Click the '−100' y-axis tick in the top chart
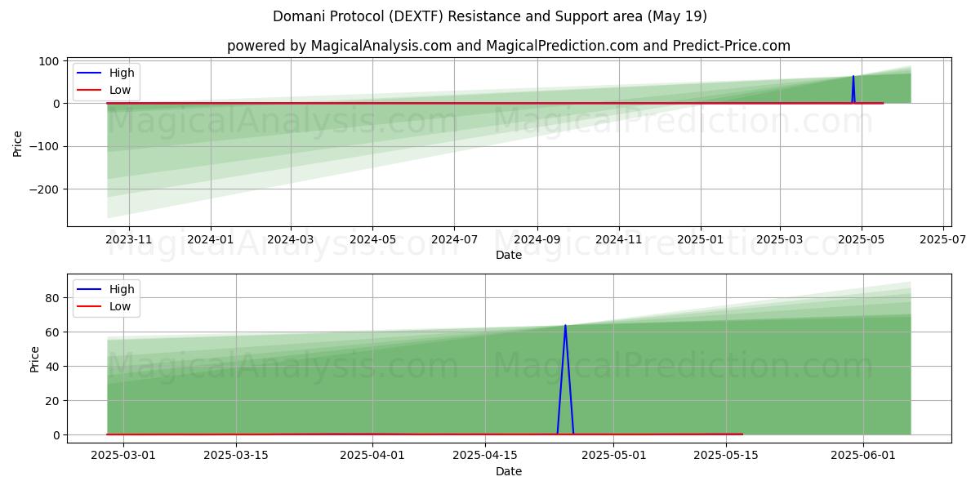The image size is (980, 490). click(x=45, y=147)
